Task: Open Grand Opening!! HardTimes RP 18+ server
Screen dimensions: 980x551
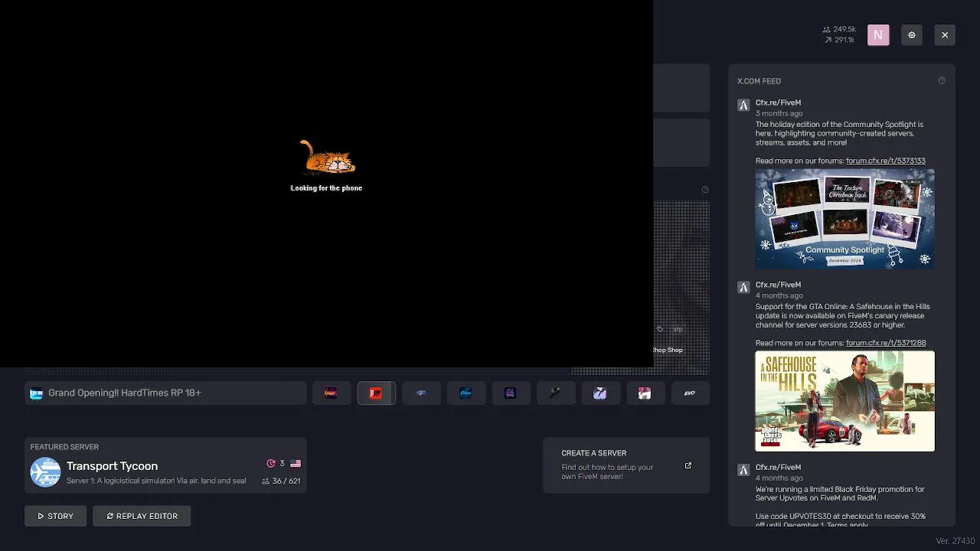Action: coord(165,393)
